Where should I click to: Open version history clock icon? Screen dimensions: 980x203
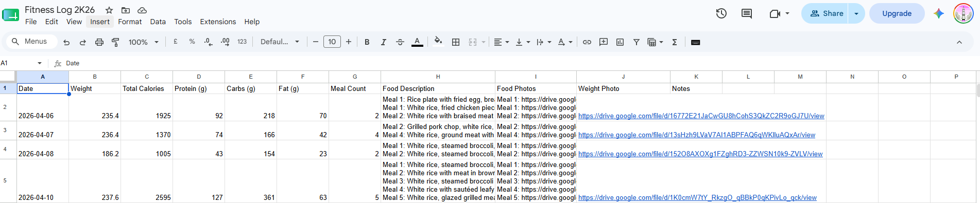point(721,13)
